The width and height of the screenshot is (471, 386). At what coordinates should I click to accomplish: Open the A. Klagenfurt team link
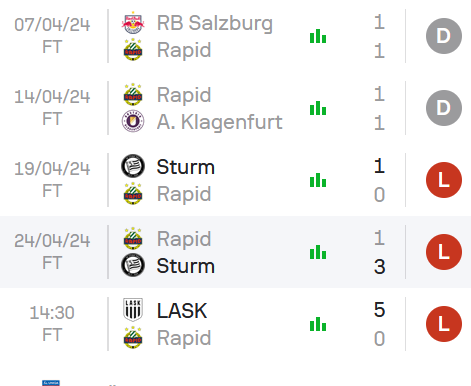pos(220,122)
